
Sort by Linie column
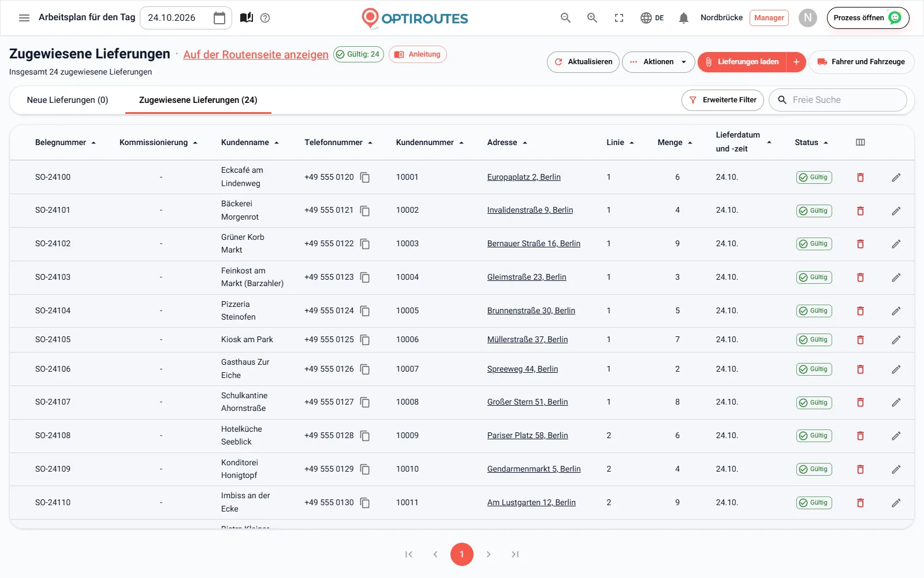[620, 142]
